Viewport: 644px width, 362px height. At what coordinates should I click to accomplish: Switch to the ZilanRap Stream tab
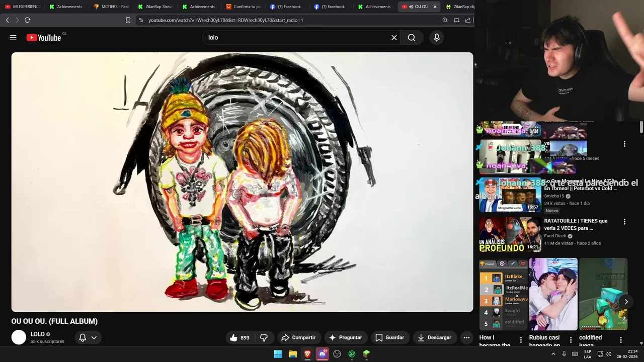pos(155,7)
